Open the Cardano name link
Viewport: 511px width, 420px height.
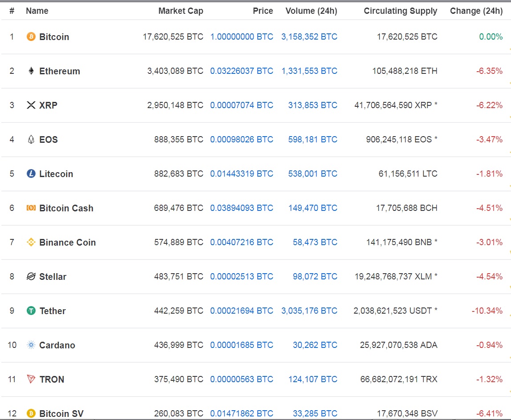[57, 345]
